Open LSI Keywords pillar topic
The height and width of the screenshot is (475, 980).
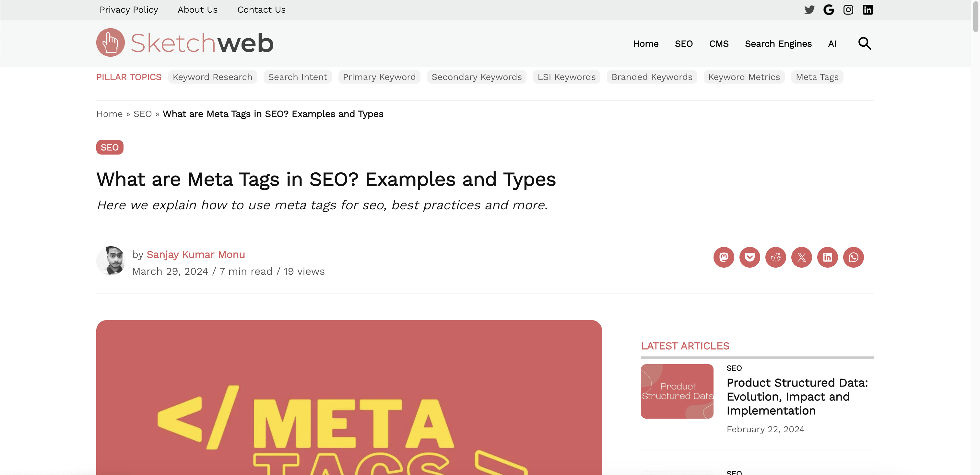[x=566, y=77]
